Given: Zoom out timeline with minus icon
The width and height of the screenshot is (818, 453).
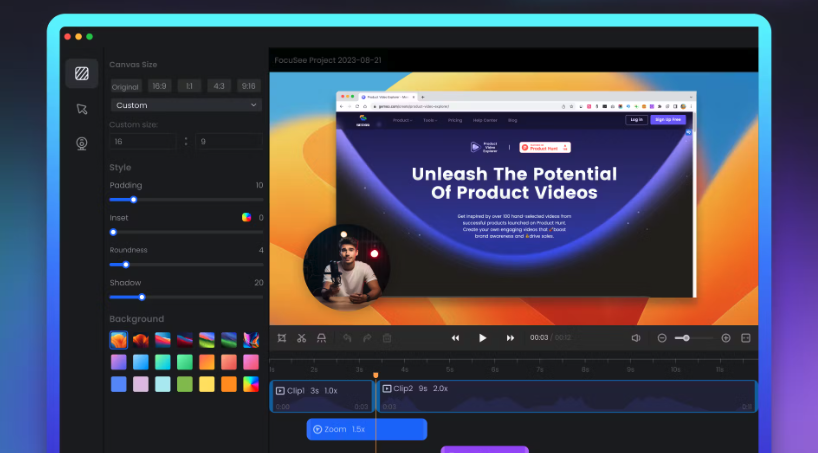Looking at the screenshot, I should (662, 338).
